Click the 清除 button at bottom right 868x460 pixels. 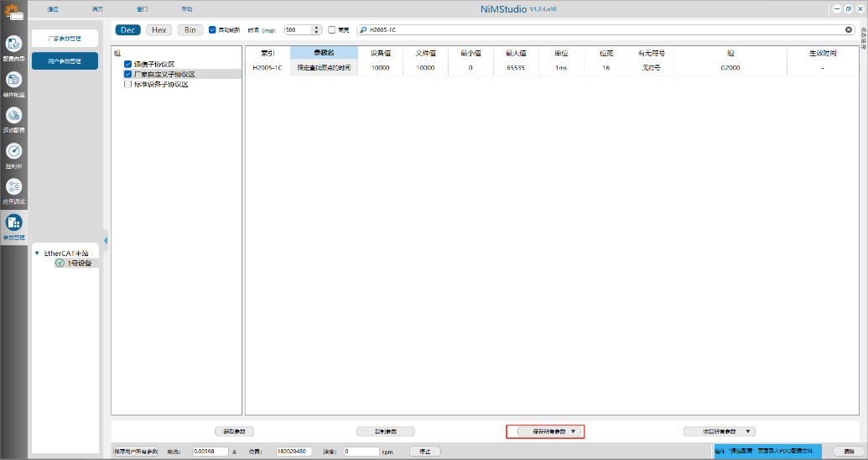[x=849, y=452]
